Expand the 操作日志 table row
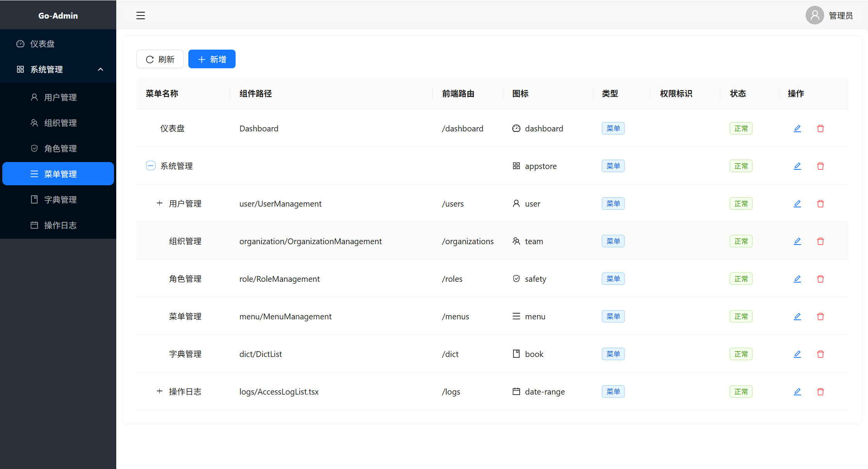Viewport: 868px width, 469px height. pos(159,391)
